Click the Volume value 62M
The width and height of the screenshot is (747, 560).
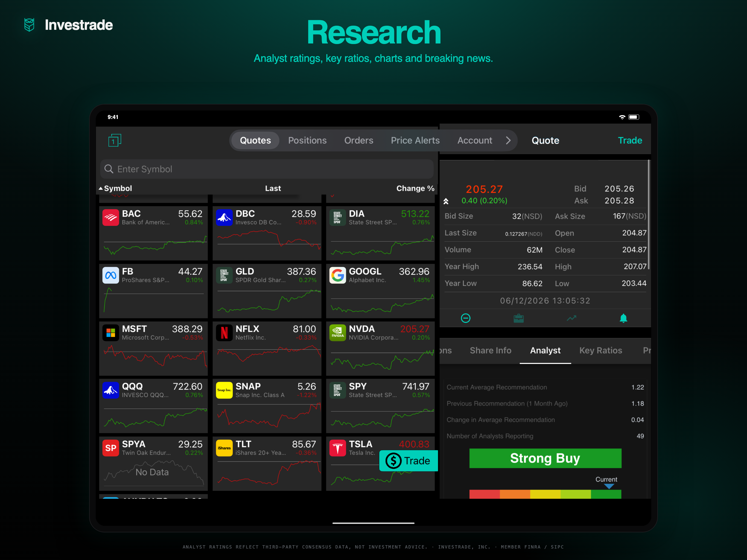pyautogui.click(x=535, y=250)
